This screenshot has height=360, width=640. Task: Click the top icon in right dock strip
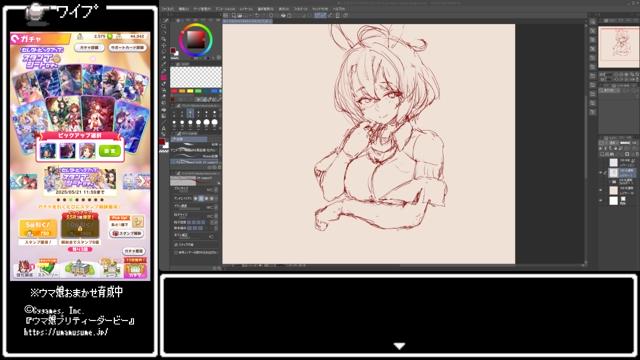[x=593, y=22]
